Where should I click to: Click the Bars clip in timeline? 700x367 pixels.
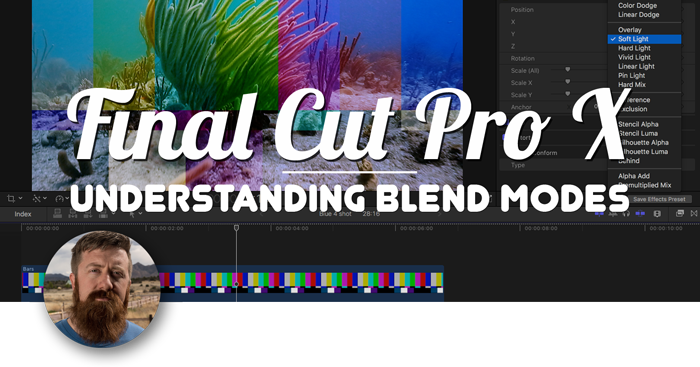tap(233, 283)
